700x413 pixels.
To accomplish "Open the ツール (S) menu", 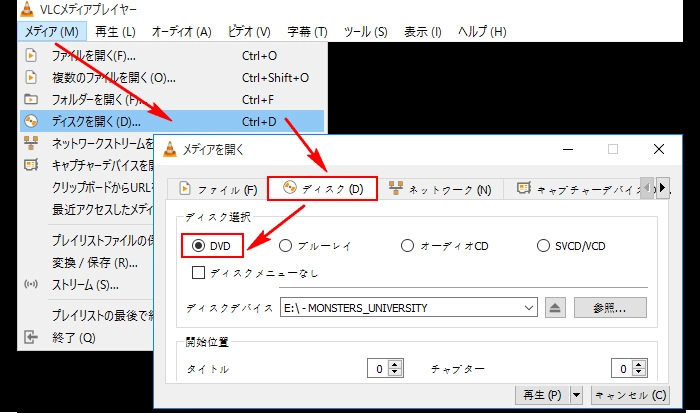I will pyautogui.click(x=365, y=32).
